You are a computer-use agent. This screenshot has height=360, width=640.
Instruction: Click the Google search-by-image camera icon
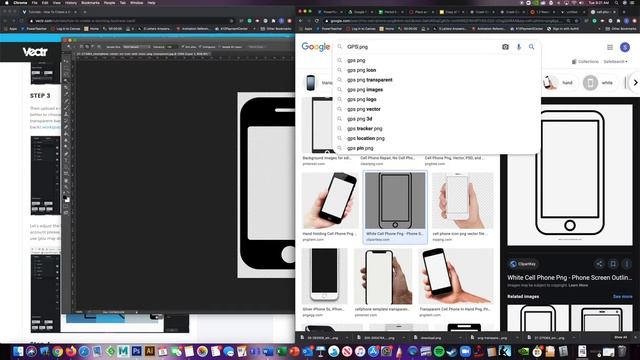point(505,47)
